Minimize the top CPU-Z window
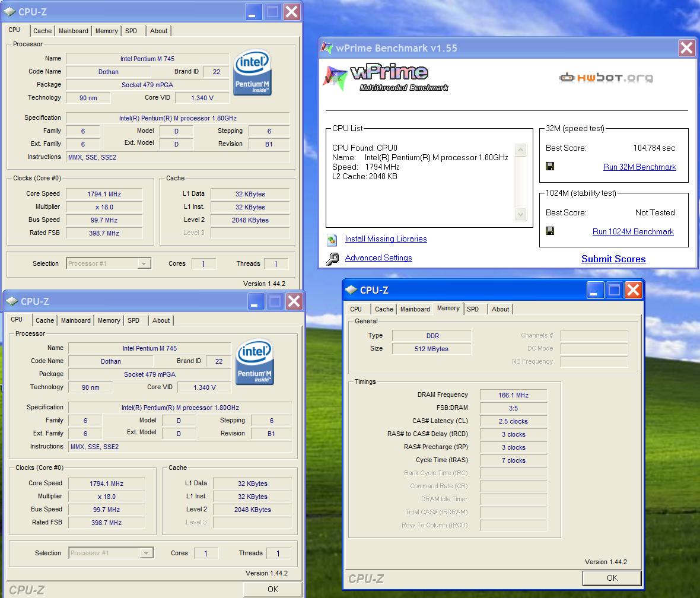700x598 pixels. (x=253, y=12)
